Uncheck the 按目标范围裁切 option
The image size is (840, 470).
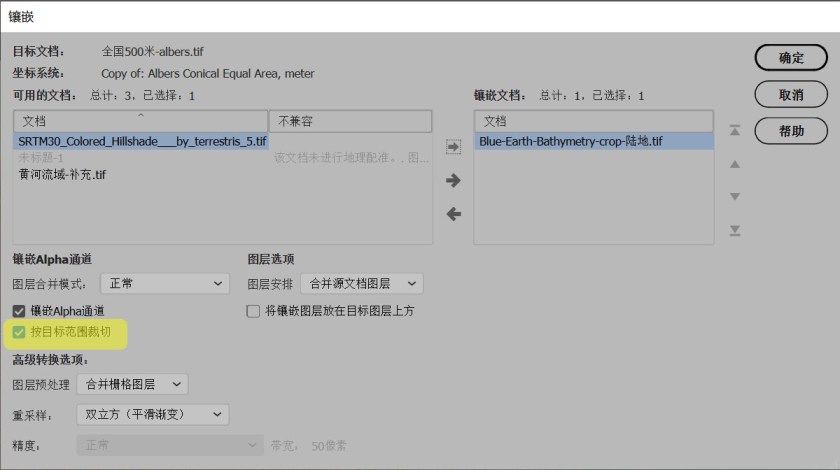click(19, 331)
